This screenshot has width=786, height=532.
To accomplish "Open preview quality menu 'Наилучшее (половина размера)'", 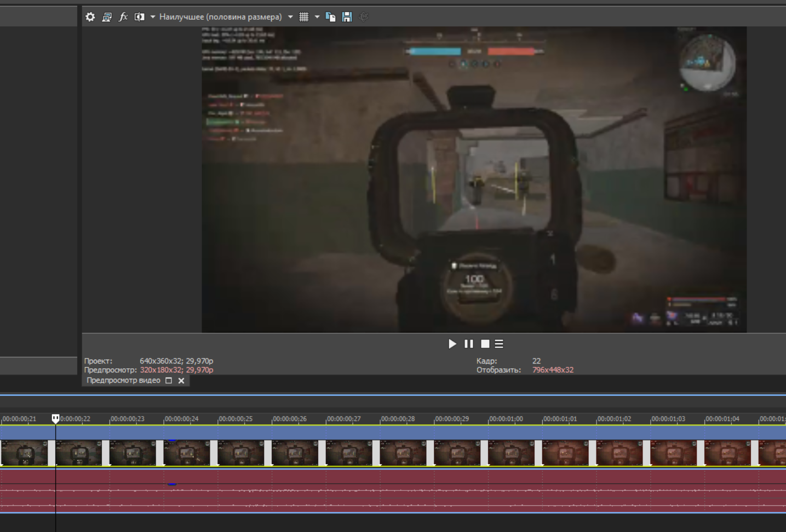I will (220, 17).
